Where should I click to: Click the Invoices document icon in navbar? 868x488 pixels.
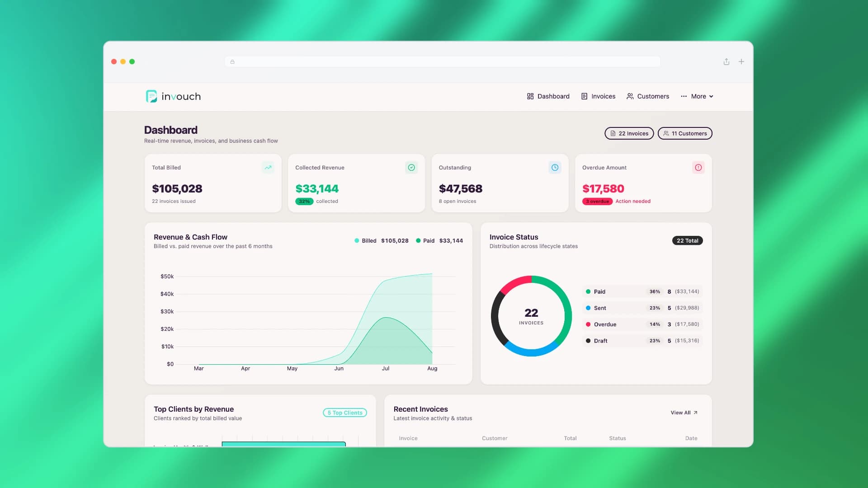click(x=584, y=96)
